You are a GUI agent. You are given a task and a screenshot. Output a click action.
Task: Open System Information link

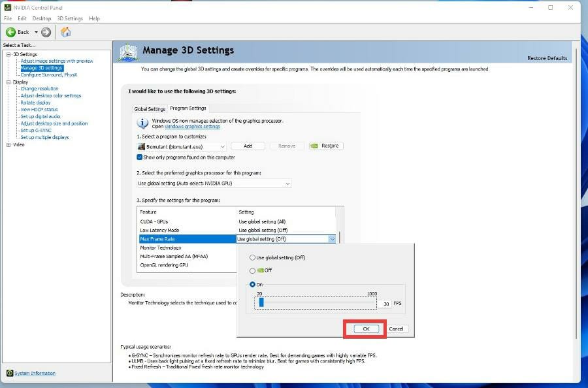click(x=35, y=374)
